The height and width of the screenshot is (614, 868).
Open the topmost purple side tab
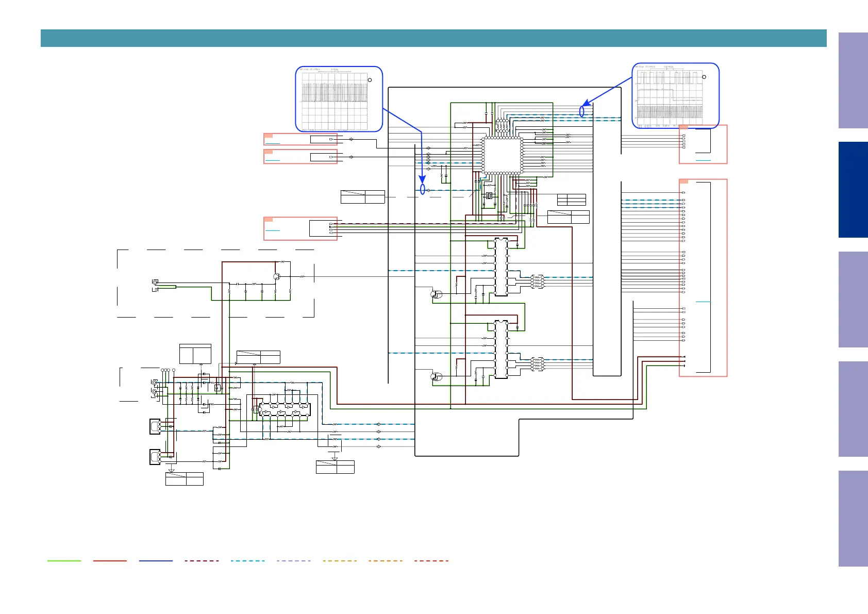click(x=853, y=80)
